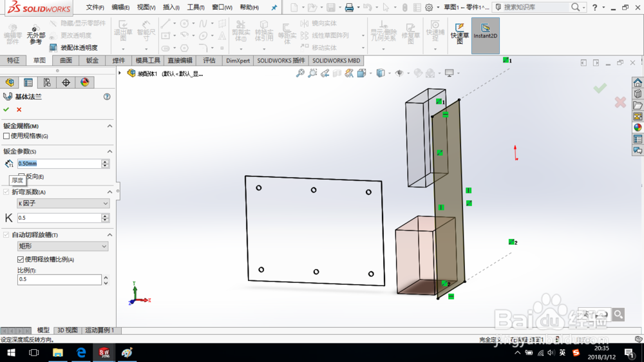Click the 装配体透明度 icon

coord(53,48)
